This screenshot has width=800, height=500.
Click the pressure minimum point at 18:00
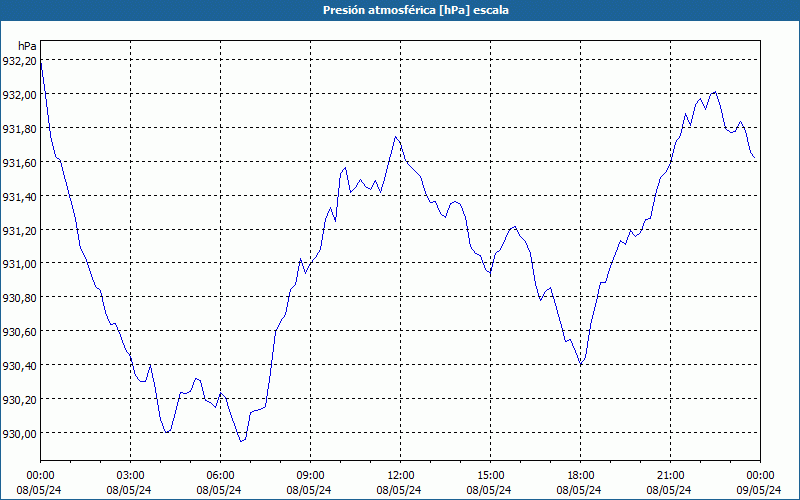click(x=581, y=364)
